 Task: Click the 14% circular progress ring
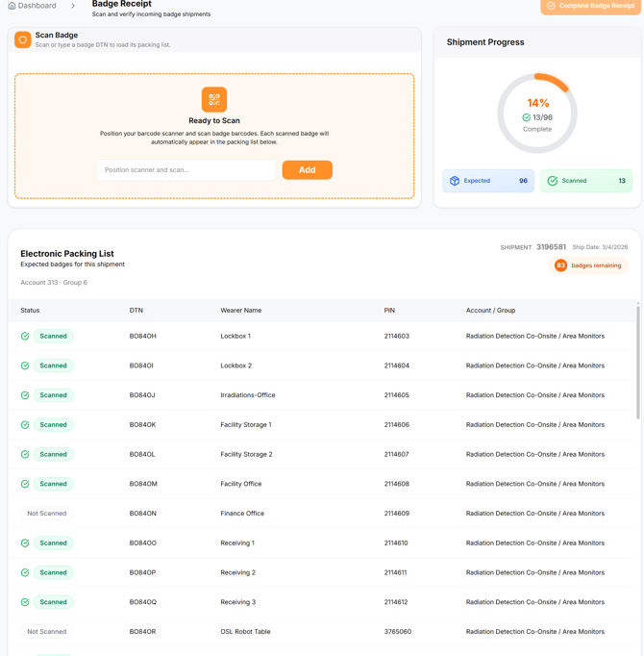[x=537, y=114]
